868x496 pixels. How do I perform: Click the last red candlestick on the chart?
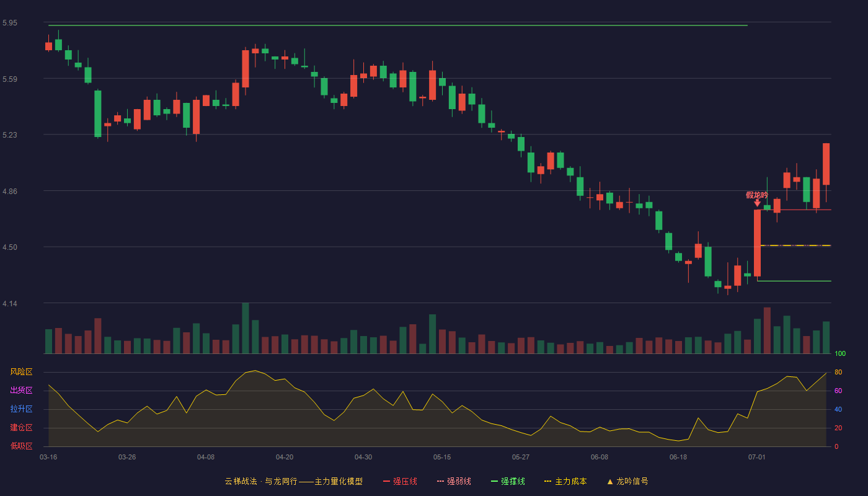click(826, 164)
